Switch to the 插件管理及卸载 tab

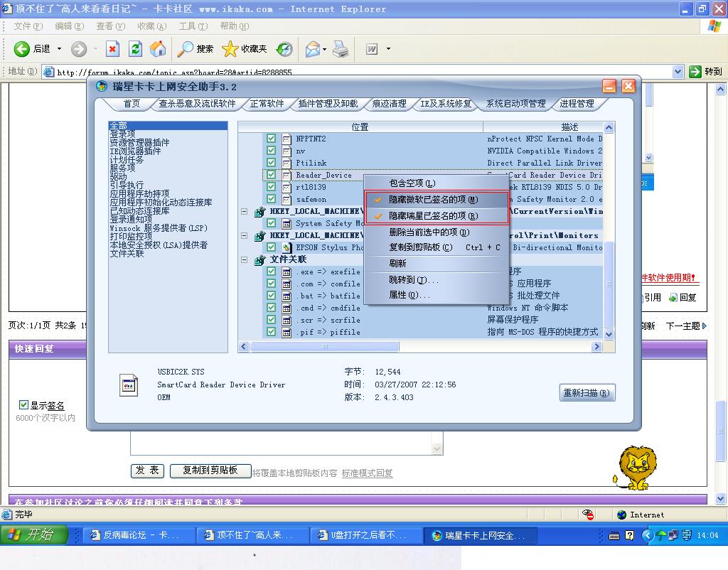[x=328, y=104]
